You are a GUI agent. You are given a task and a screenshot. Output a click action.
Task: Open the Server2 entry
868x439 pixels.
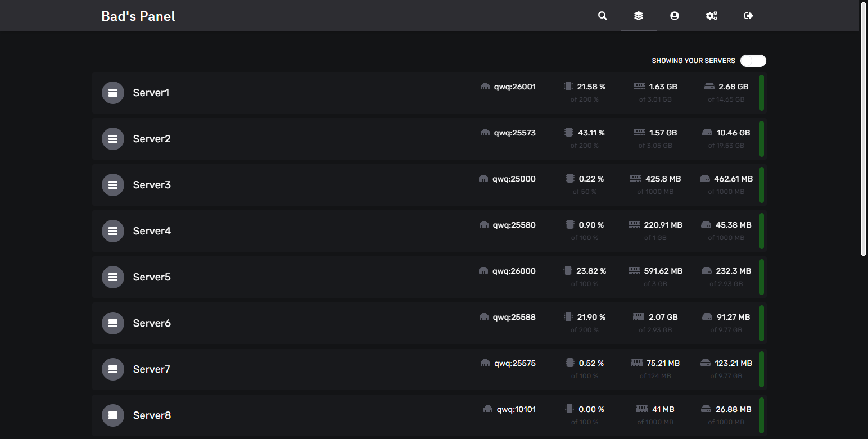coord(151,139)
